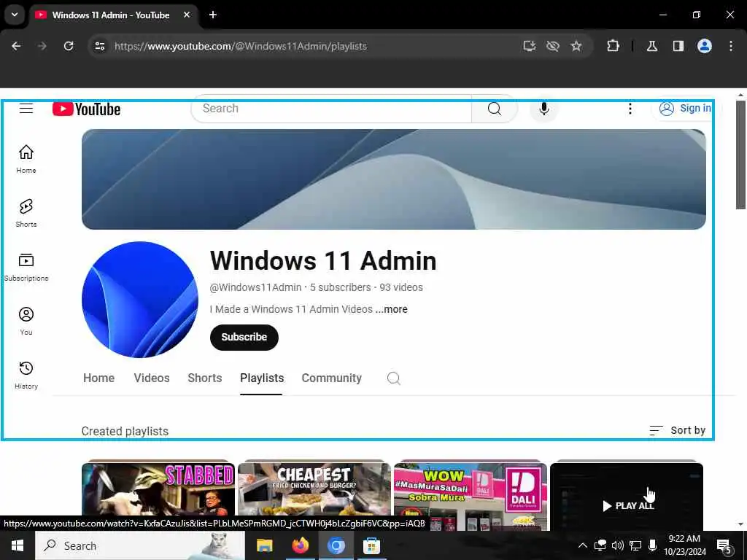
Task: Open the STABBED playlist thumbnail
Action: (158, 495)
